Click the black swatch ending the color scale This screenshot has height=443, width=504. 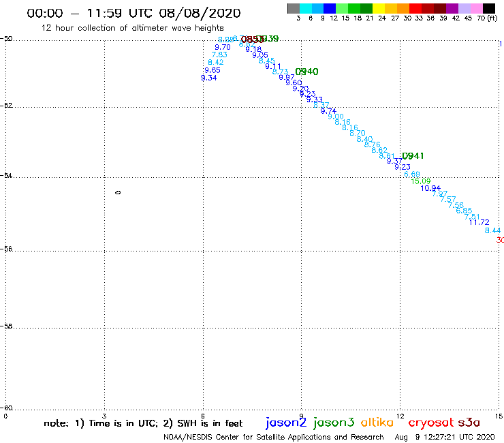click(x=489, y=8)
